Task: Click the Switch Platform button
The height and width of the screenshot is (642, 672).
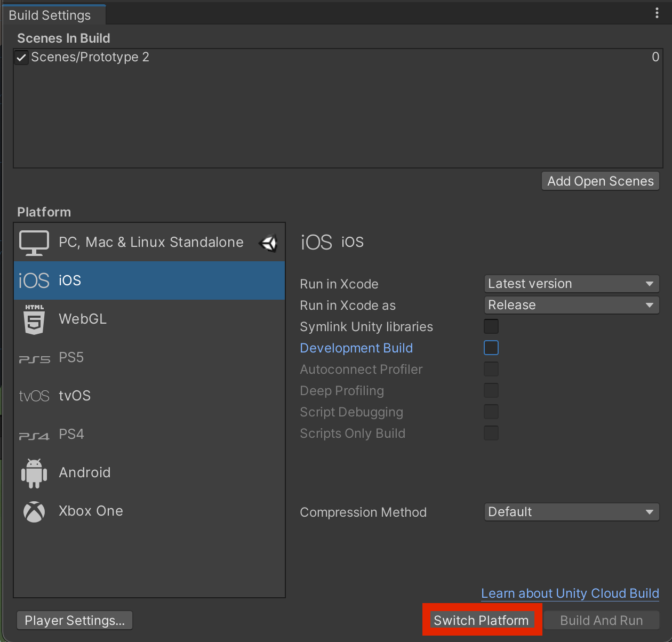Action: (481, 621)
